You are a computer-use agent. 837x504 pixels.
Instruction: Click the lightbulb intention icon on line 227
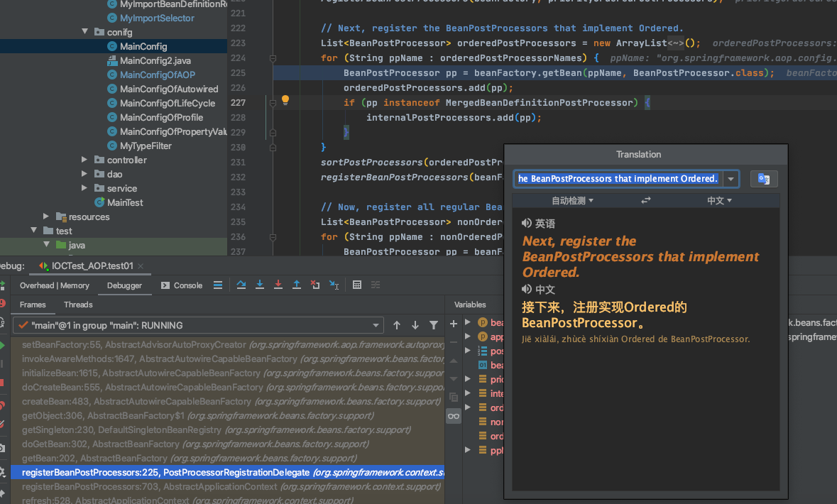click(x=285, y=101)
